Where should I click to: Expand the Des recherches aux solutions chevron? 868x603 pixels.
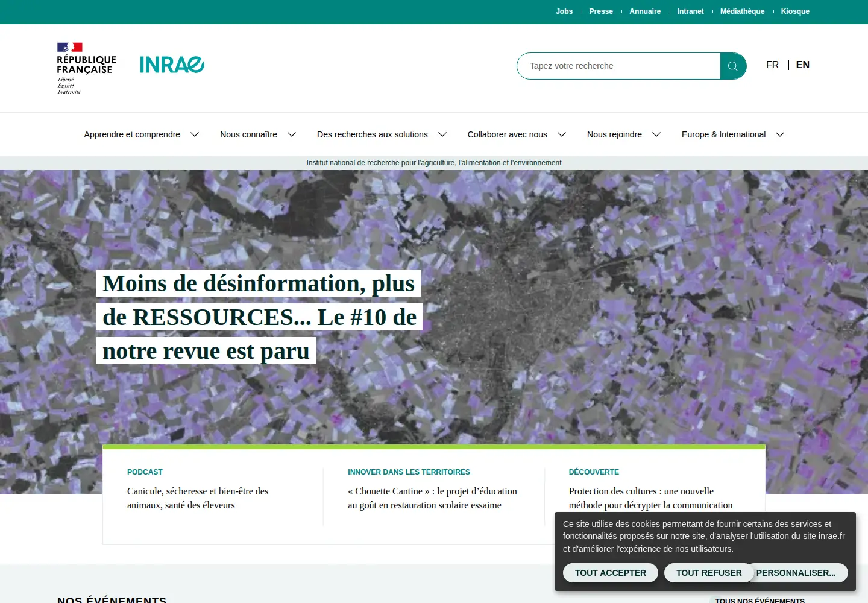(x=442, y=134)
